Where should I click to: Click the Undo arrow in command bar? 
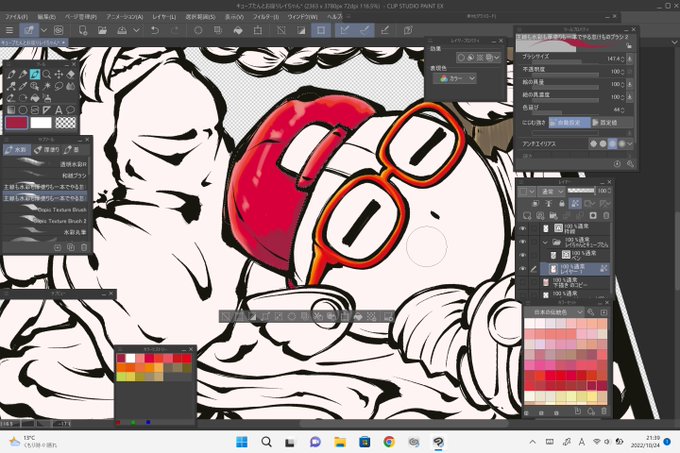pyautogui.click(x=155, y=30)
